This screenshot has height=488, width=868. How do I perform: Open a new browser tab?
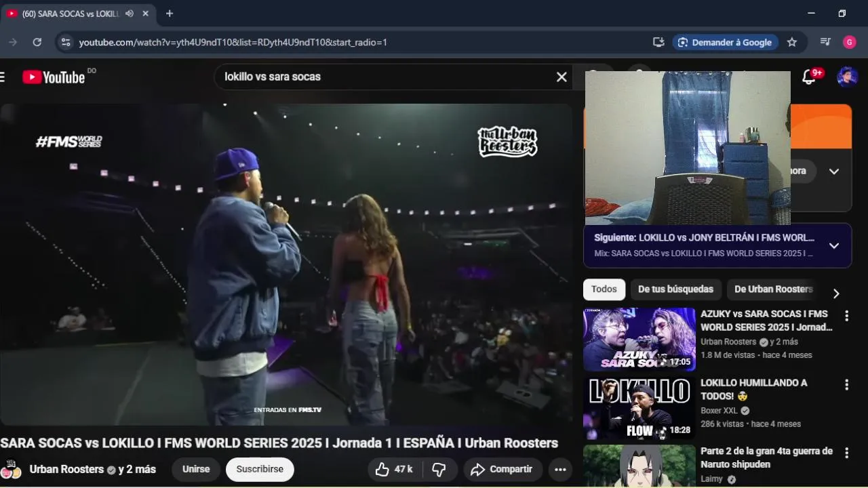pyautogui.click(x=170, y=14)
